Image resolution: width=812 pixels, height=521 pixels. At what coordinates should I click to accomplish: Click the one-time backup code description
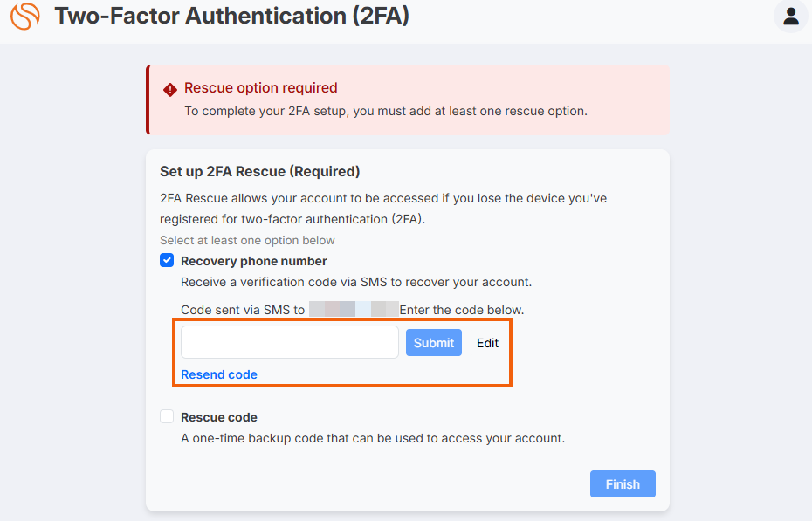point(373,438)
